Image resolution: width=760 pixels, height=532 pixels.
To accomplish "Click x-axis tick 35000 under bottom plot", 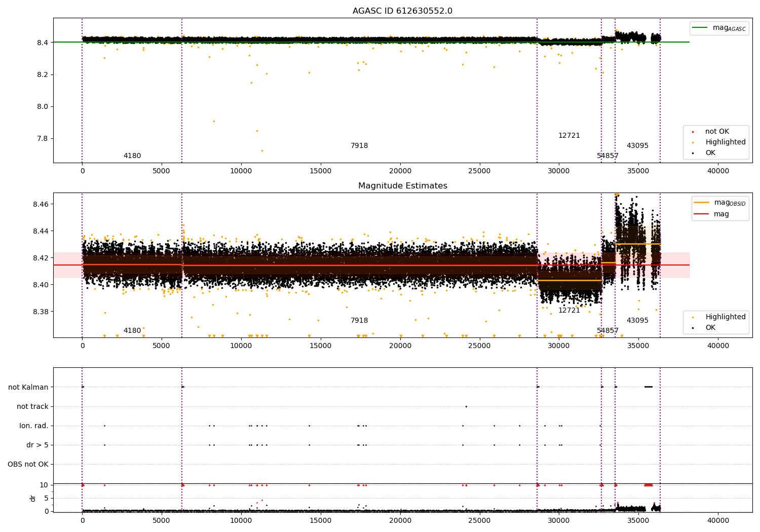I will click(x=638, y=521).
